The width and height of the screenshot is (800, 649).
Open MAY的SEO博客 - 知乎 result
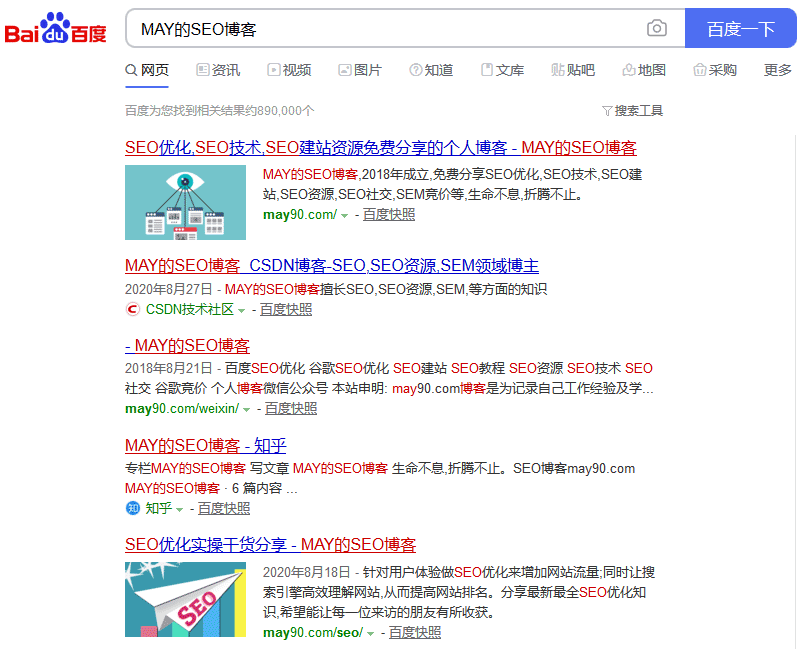tap(206, 446)
